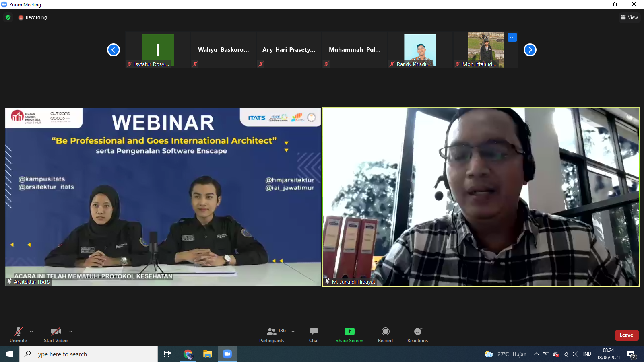Screen dimensions: 644x362
Task: Expand video options arrow beside Start Video
Action: 71,331
